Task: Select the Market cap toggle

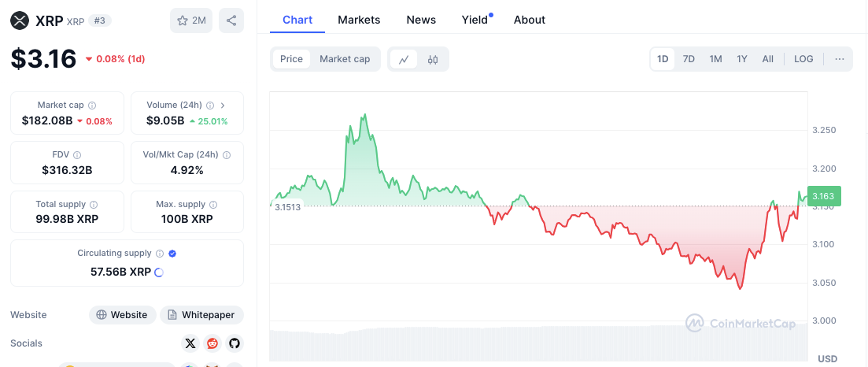Action: [x=345, y=59]
